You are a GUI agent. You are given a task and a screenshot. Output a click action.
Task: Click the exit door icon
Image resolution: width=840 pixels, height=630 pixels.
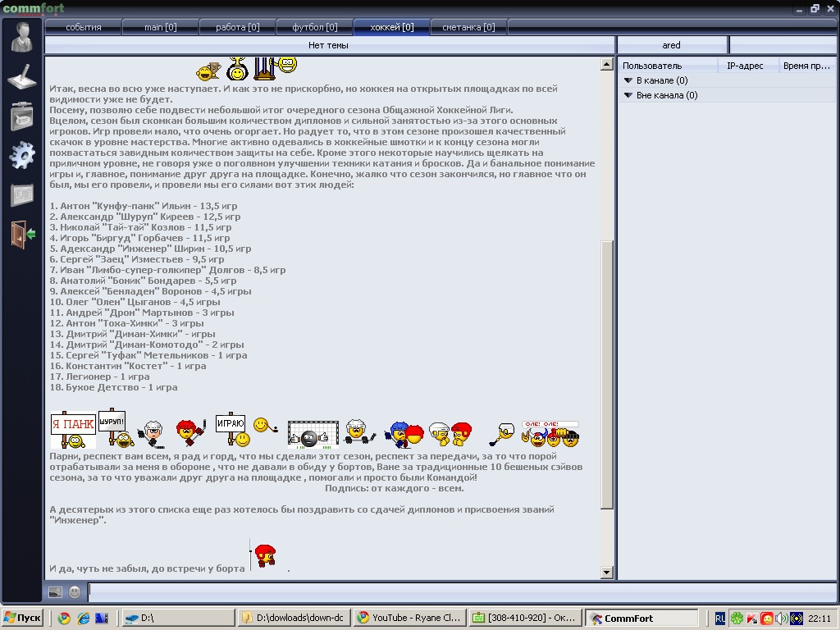coord(21,234)
